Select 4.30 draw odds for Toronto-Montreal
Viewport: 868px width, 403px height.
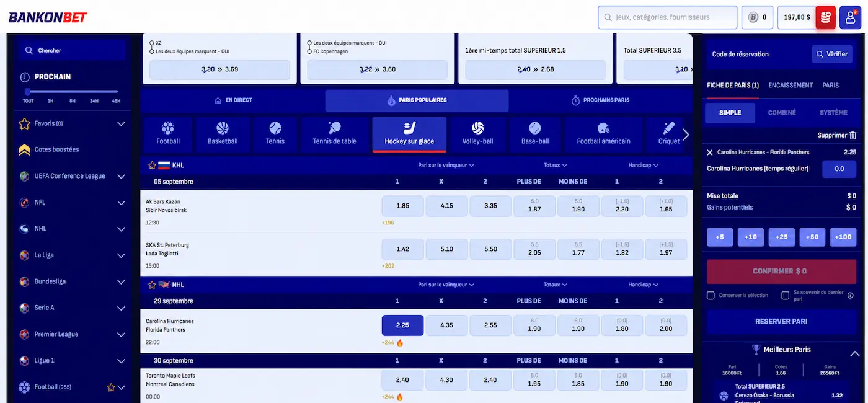click(446, 380)
